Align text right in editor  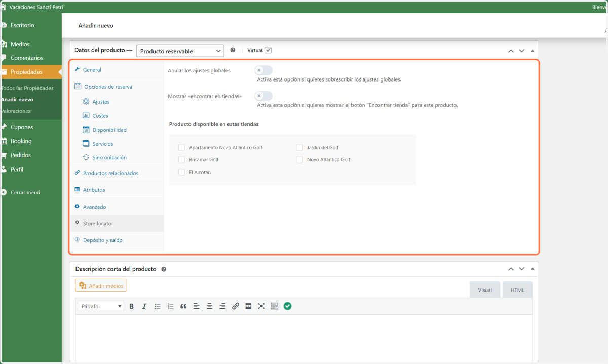coord(222,306)
